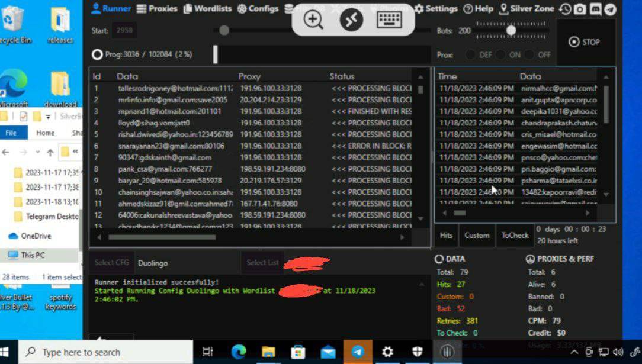Click the Telegram icon in top bar
The height and width of the screenshot is (364, 642).
coord(610,9)
